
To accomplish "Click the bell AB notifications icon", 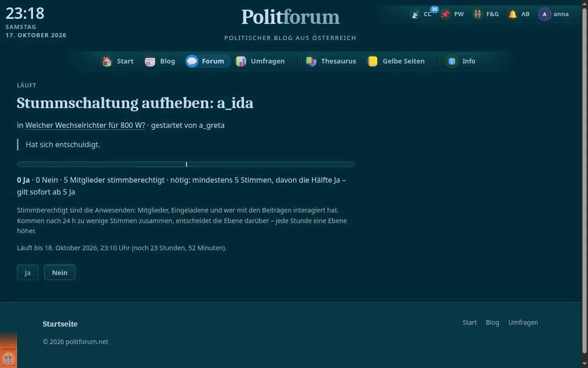I will click(512, 14).
